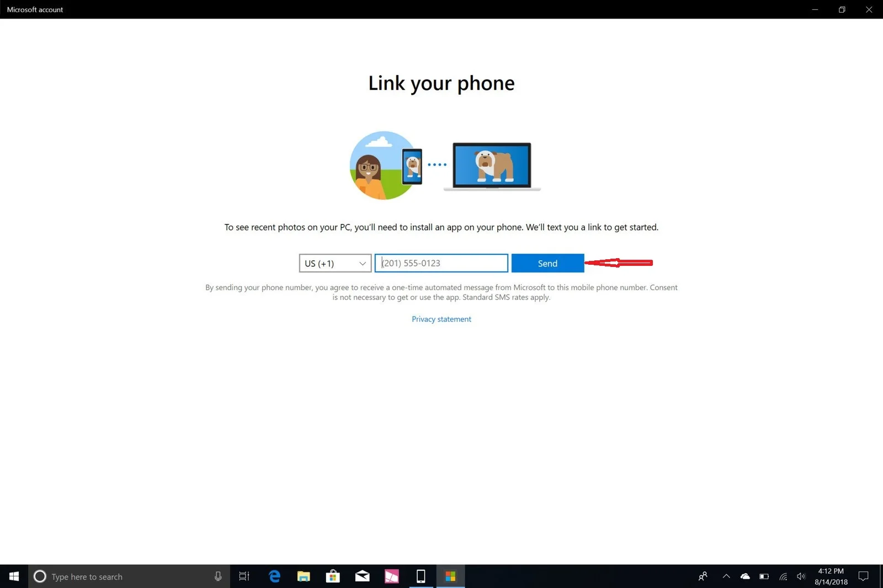883x588 pixels.
Task: Focus the phone number input field
Action: pos(441,263)
